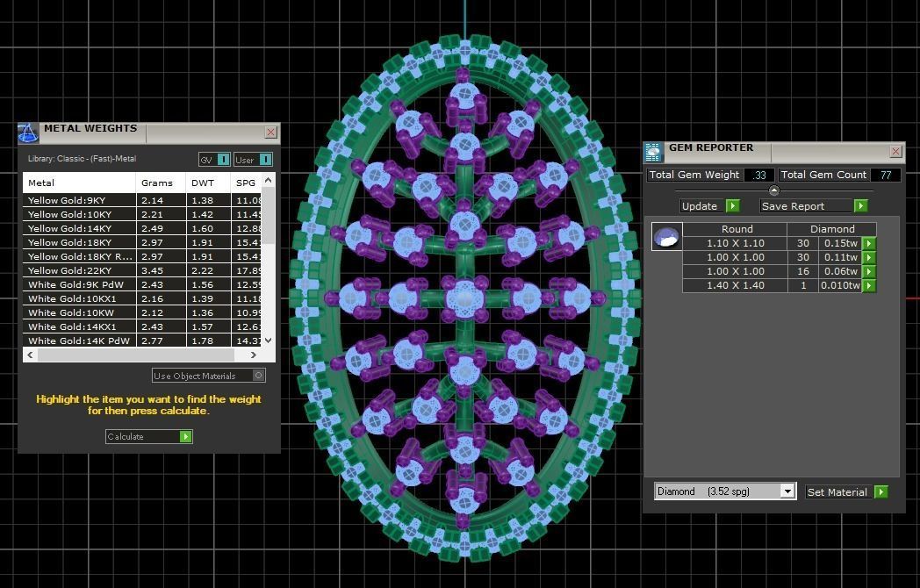Select the White Gold:10KW row
The width and height of the screenshot is (920, 588).
(x=142, y=312)
